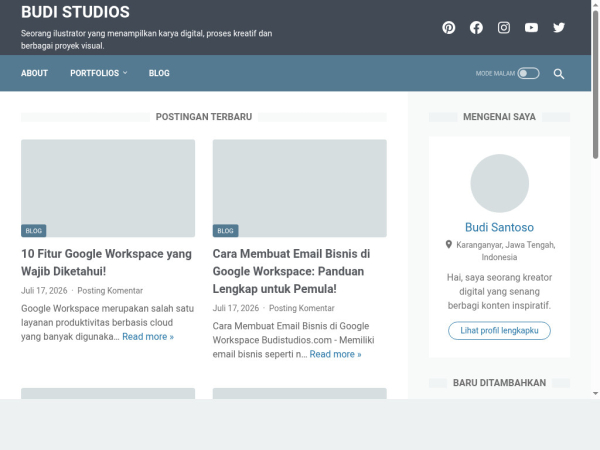Open '10 Fitur Google Workspace yang Wajib Diketahui!' title
The width and height of the screenshot is (600, 450).
(x=106, y=262)
